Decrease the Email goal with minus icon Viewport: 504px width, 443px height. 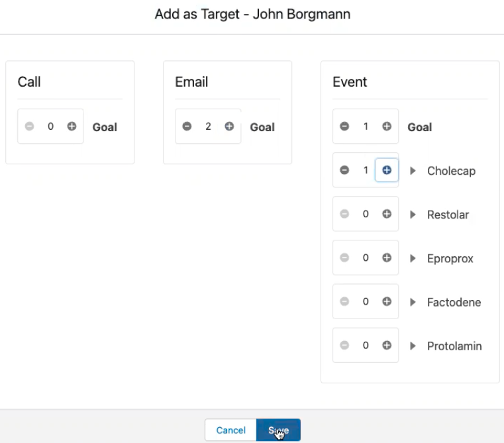coord(187,126)
